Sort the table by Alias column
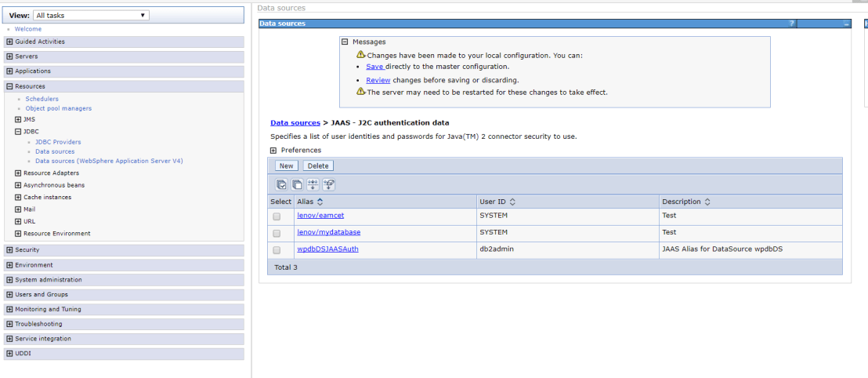Screen dimensions: 868x378 320,202
